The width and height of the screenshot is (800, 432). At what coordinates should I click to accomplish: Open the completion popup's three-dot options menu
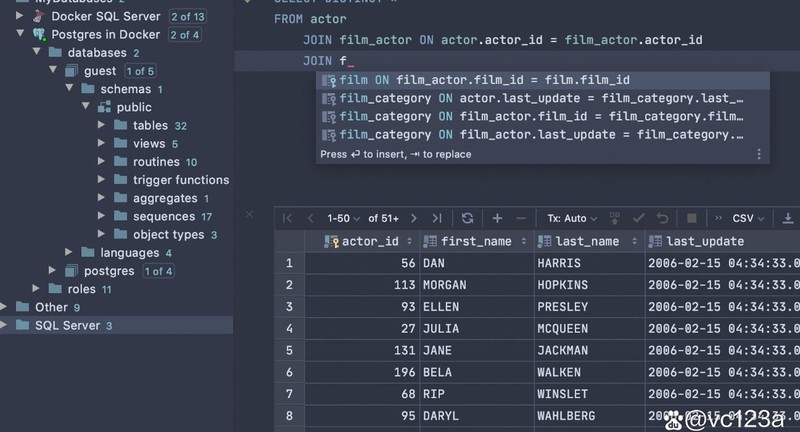759,154
